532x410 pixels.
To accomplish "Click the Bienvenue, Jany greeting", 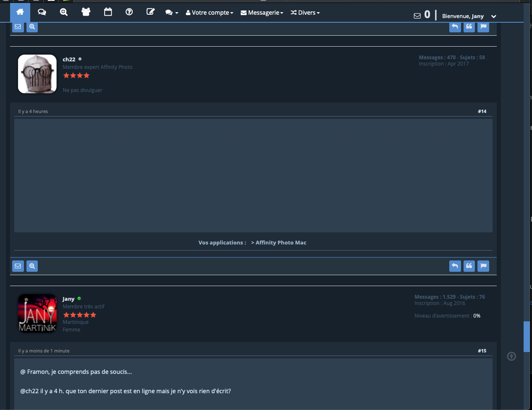I will pos(463,16).
